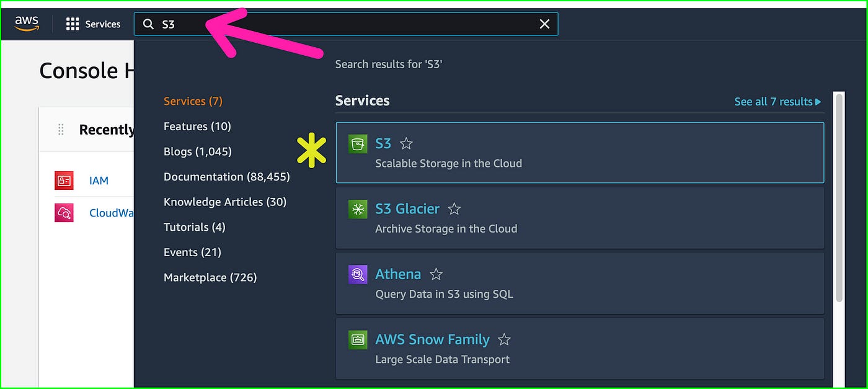Toggle the favorite star for Athena
Image resolution: width=868 pixels, height=389 pixels.
pos(435,274)
